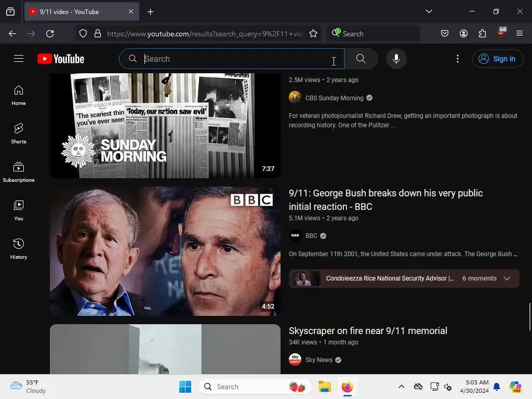
Task: Reload the current page
Action: (50, 34)
